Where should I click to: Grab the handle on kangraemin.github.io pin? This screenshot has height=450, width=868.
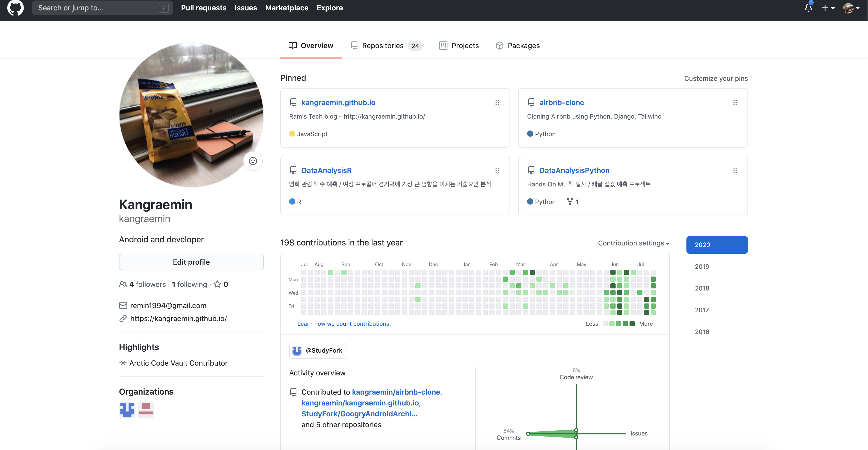click(497, 103)
